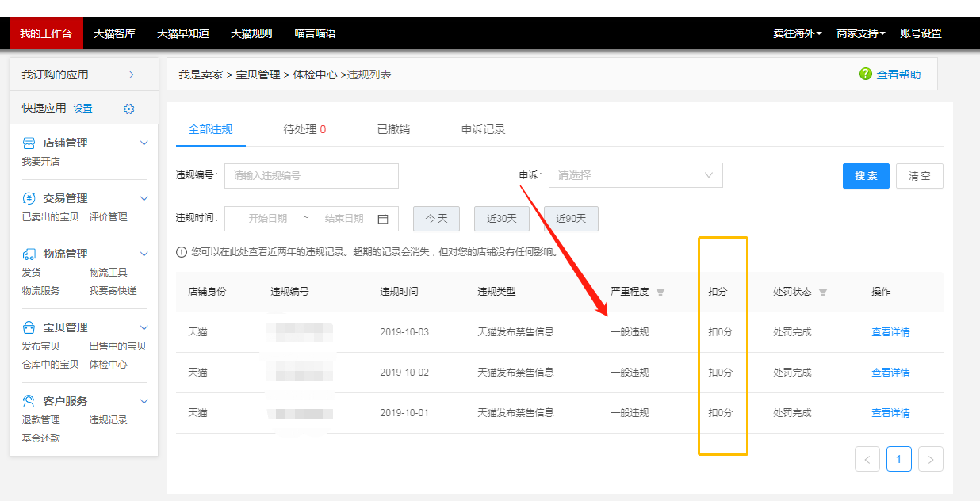Focus the 违规编号 input field
Screen dimensions: 980x501
coord(312,176)
